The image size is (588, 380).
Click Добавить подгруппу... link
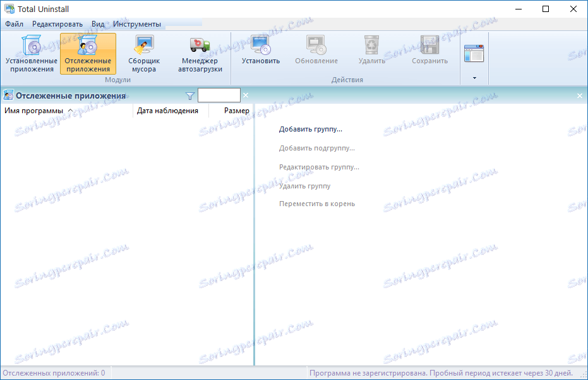[317, 148]
